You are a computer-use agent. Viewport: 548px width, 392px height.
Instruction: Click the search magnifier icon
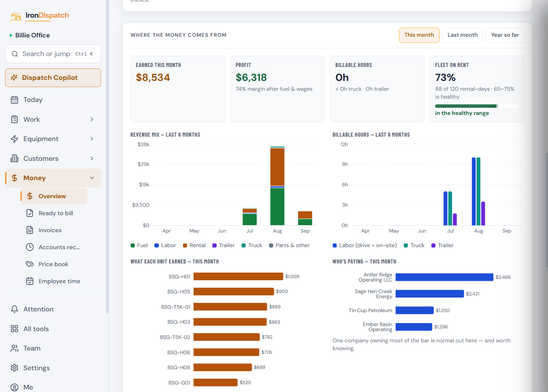tap(15, 54)
